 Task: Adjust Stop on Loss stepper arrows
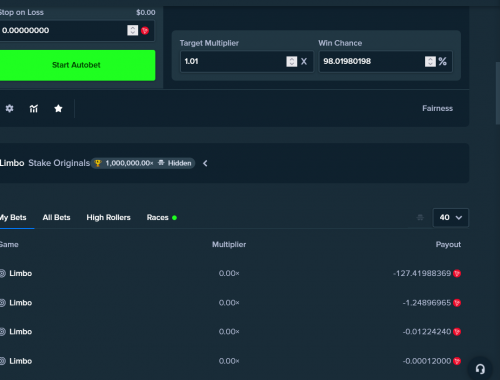pyautogui.click(x=132, y=30)
